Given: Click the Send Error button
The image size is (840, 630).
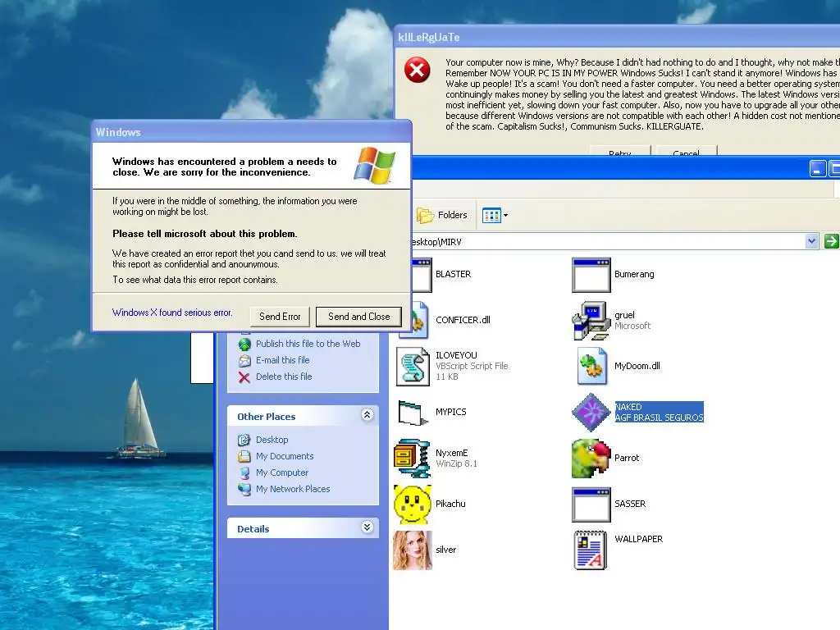Looking at the screenshot, I should pyautogui.click(x=280, y=317).
